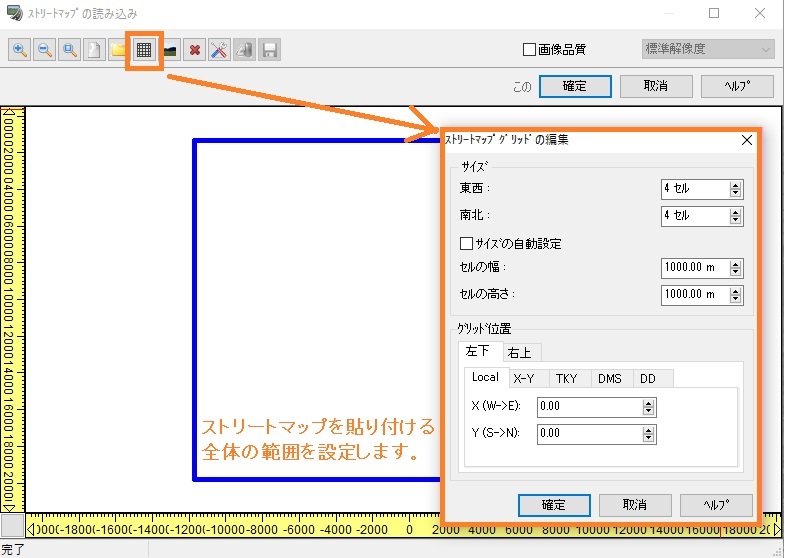Screen dimensions: 791x558
Task: Click the right arrow on horizontal ruler
Action: (x=777, y=529)
